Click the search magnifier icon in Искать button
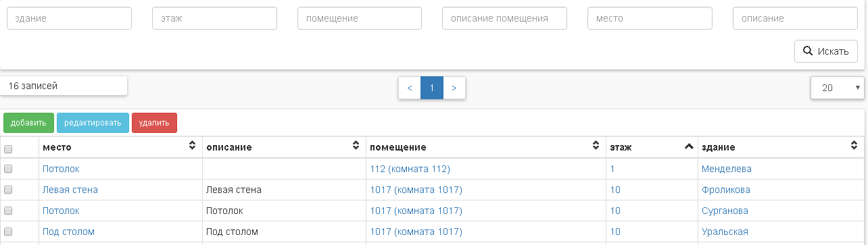The height and width of the screenshot is (245, 868). click(807, 51)
